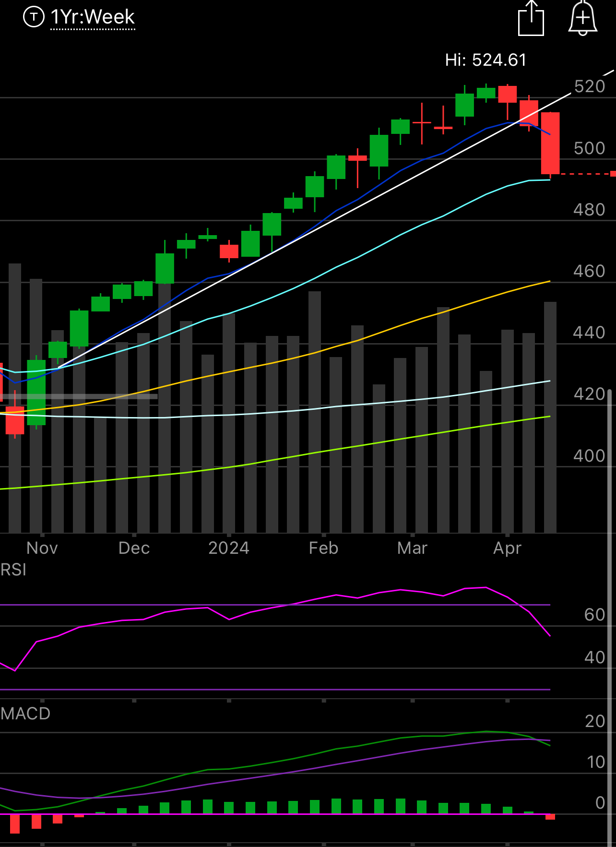Open the MACD indicator label
This screenshot has height=847, width=616.
25,714
